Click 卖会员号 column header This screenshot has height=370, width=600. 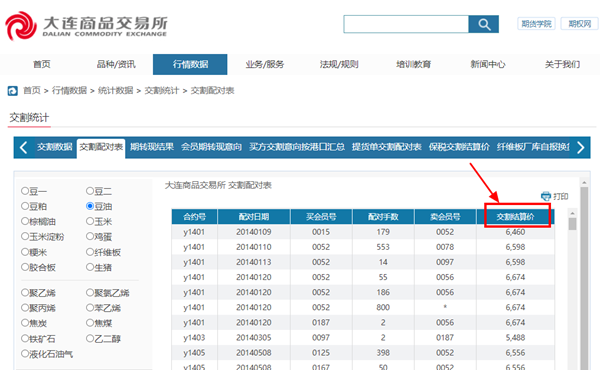[445, 217]
